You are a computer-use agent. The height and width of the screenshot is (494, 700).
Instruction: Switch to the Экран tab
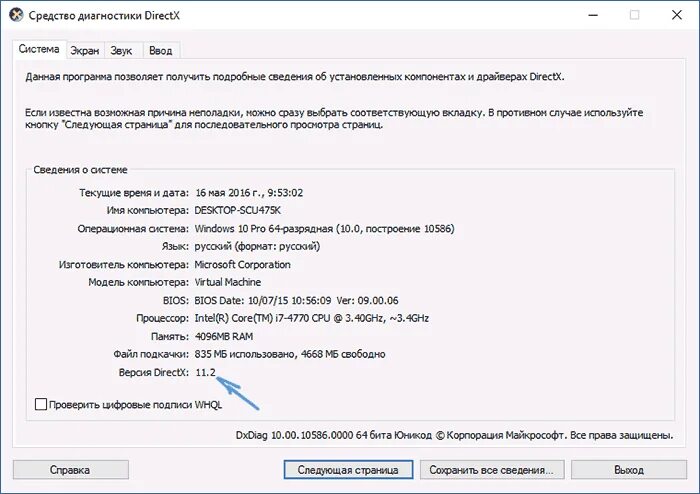(x=85, y=51)
